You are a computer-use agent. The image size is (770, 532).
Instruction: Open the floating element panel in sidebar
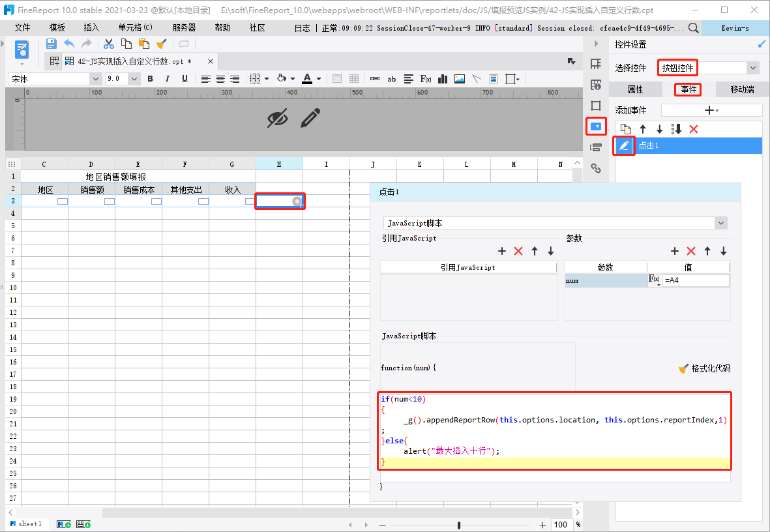click(x=596, y=106)
